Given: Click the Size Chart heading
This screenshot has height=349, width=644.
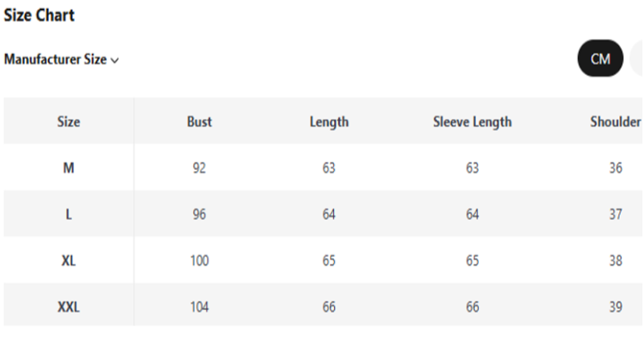Looking at the screenshot, I should click(39, 15).
